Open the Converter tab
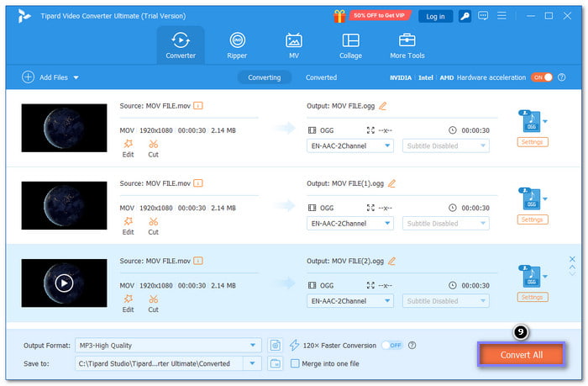Image resolution: width=588 pixels, height=386 pixels. click(x=181, y=45)
